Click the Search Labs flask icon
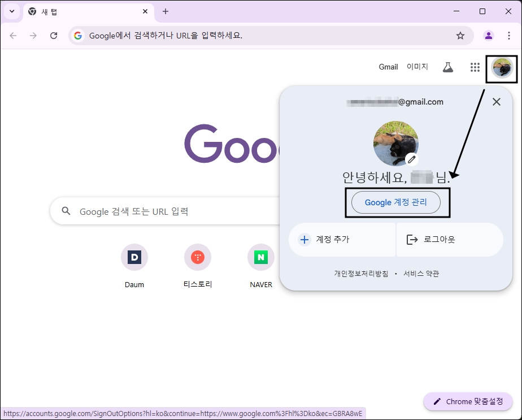The height and width of the screenshot is (420, 522). [448, 67]
